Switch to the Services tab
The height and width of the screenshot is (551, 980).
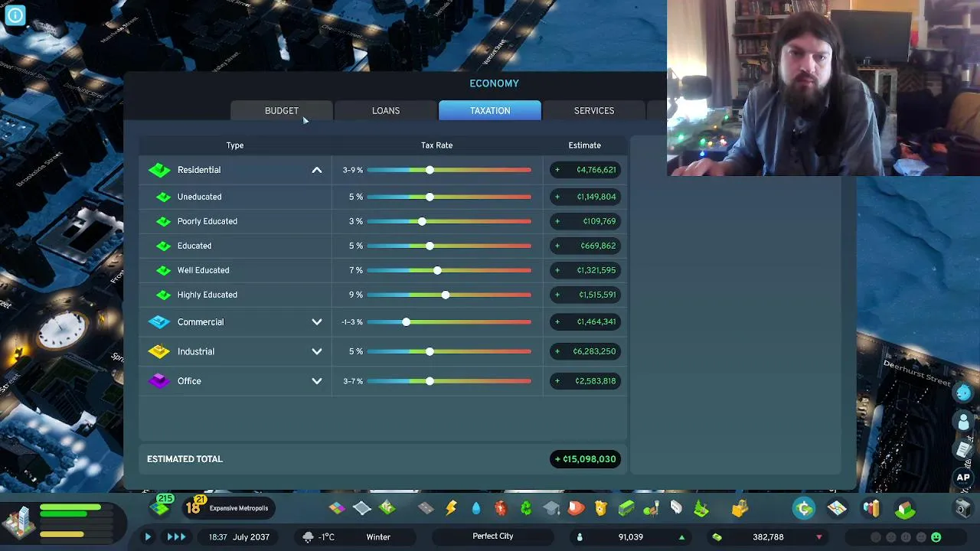coord(594,111)
